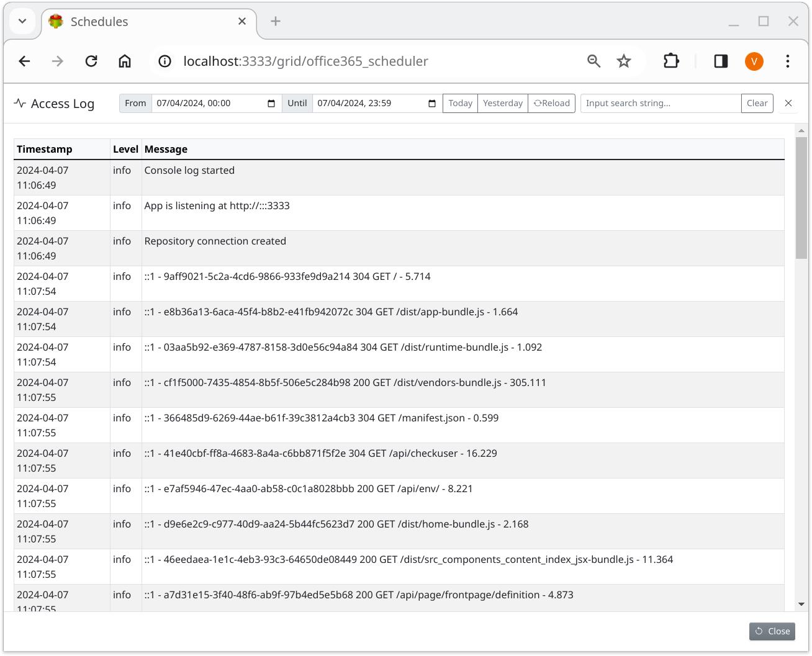Screen dimensions: 812x656
Task: Edit the Until date field
Action: pos(377,103)
